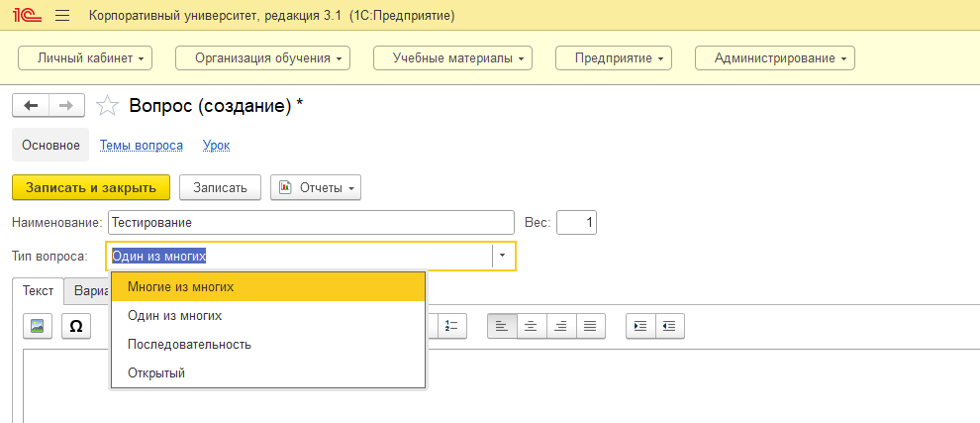Viewport: 980px width, 423px height.
Task: Click the "Наименование" input field
Action: pos(312,223)
